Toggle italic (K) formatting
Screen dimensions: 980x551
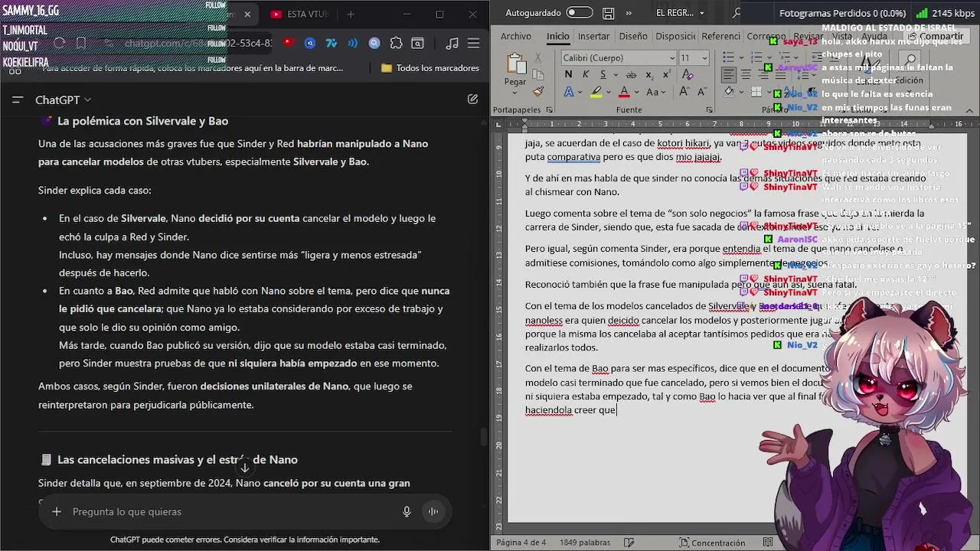(x=586, y=75)
